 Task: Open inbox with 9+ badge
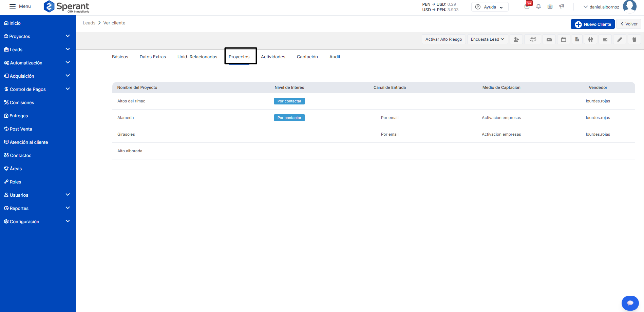point(527,6)
